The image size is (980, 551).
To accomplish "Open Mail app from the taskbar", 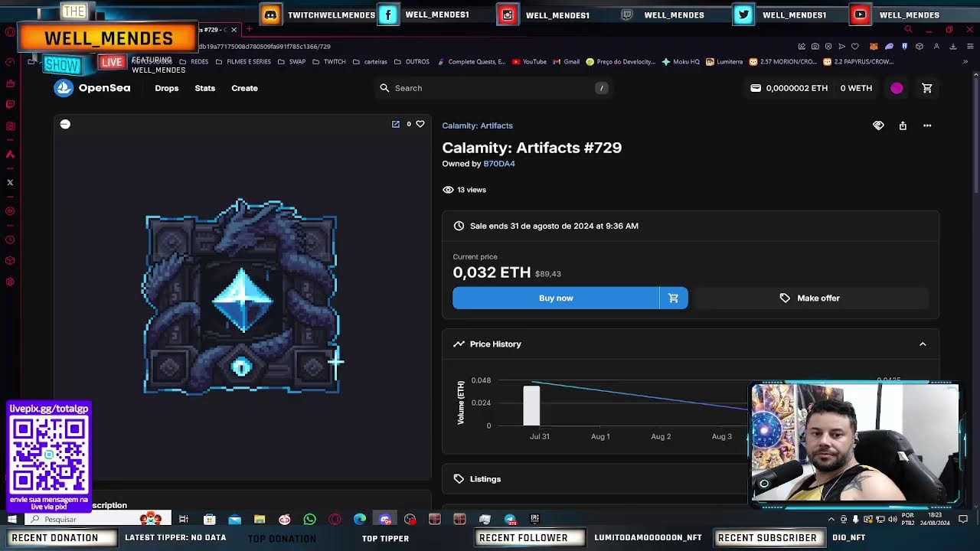I will 234,519.
